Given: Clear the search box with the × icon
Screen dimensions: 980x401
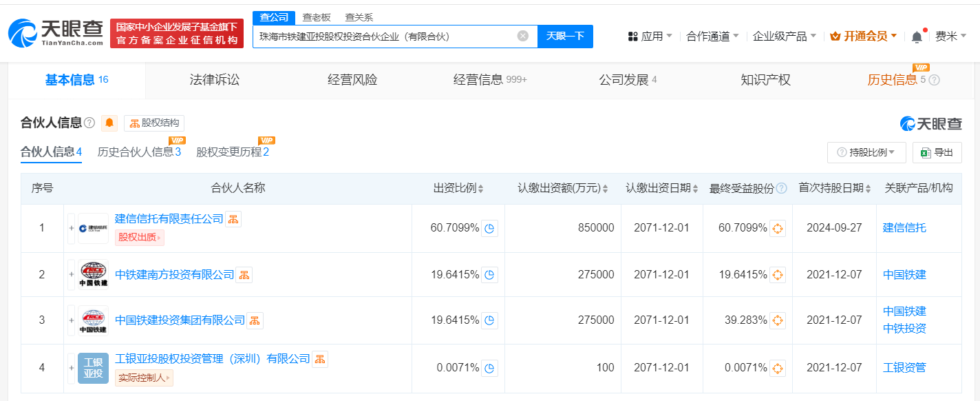Looking at the screenshot, I should coord(522,36).
